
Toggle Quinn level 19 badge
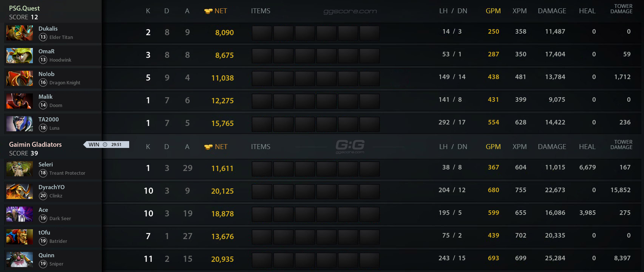43,264
